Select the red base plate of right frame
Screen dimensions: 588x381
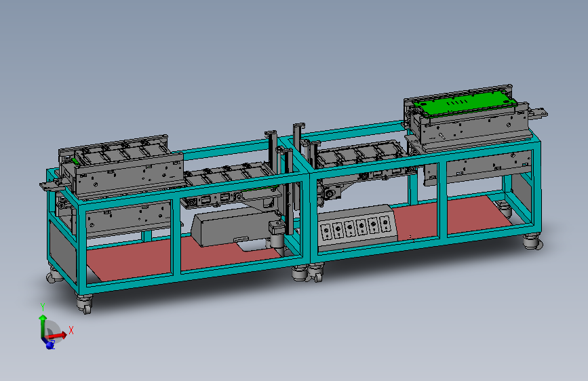point(450,218)
